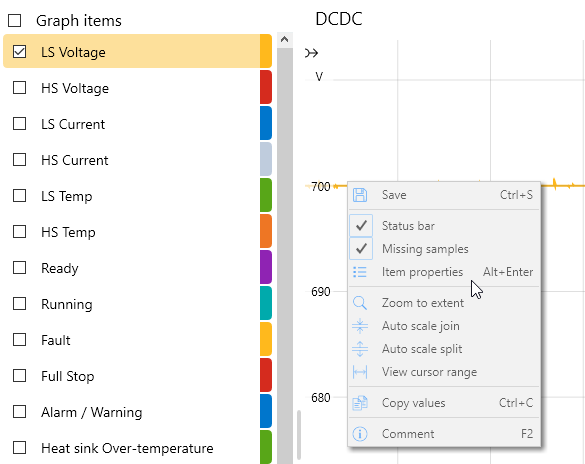The image size is (585, 464).
Task: Enable the HS Current checkbox
Action: [19, 160]
